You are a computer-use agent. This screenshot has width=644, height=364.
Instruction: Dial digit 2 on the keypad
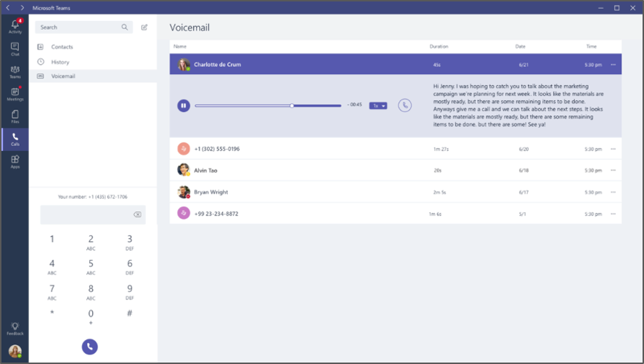[91, 242]
